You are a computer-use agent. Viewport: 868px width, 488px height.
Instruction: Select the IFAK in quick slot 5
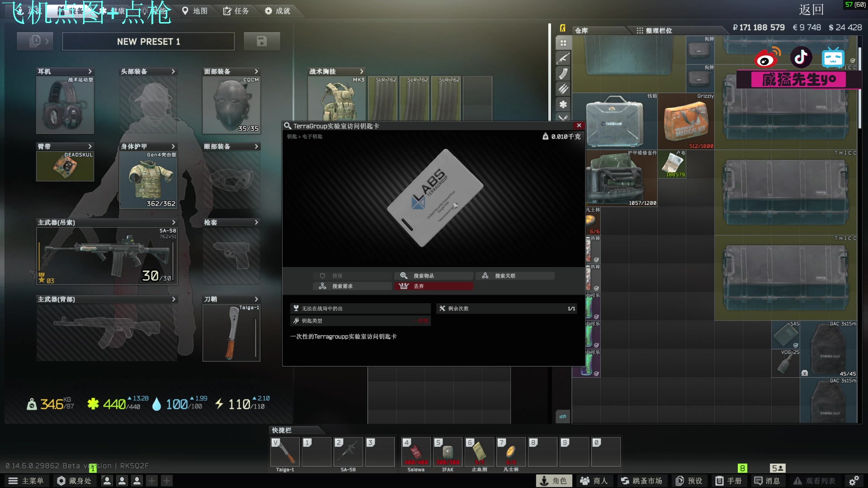(x=448, y=452)
